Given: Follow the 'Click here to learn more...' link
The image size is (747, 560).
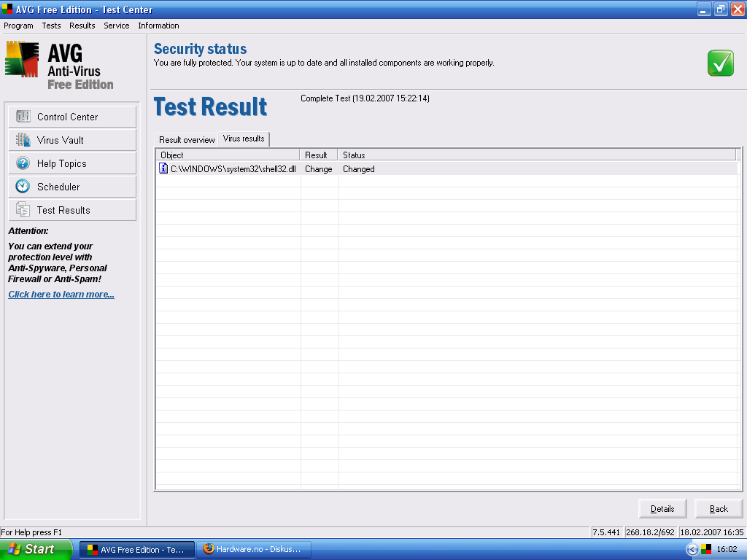Looking at the screenshot, I should [x=61, y=295].
